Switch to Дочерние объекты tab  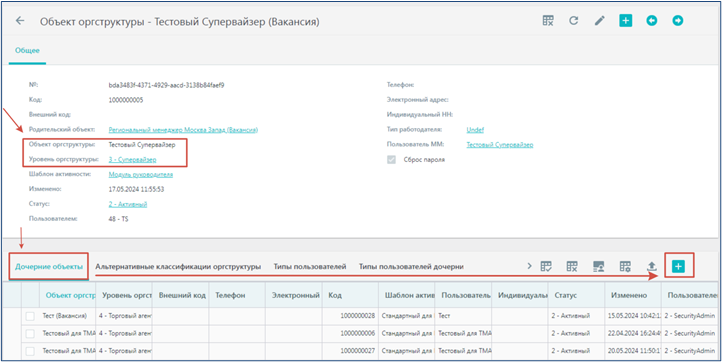[49, 266]
